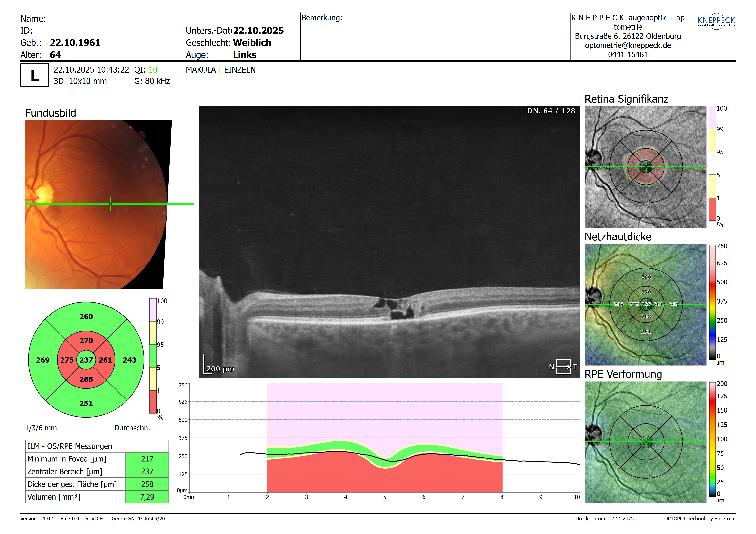
Task: Click the center 237 sector in the ETDRS chart
Action: [86, 360]
